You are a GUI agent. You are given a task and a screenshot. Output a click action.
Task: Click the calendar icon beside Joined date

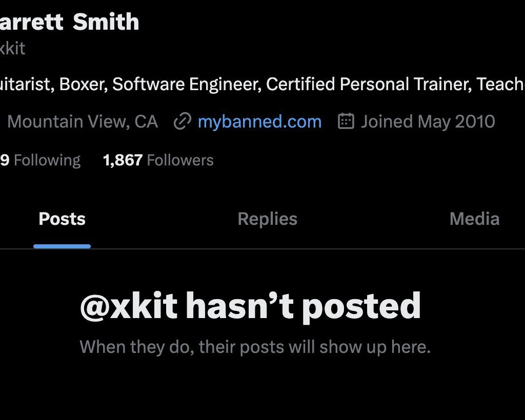coord(346,121)
